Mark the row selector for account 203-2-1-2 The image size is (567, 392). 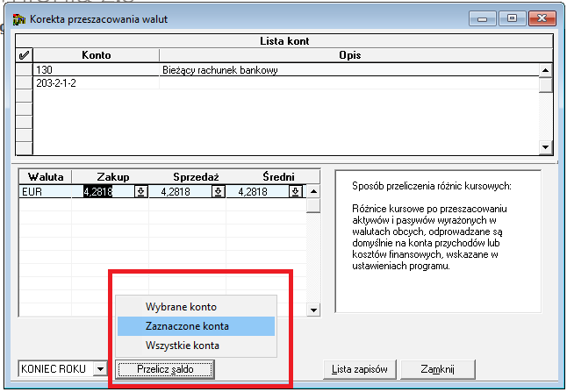(25, 83)
